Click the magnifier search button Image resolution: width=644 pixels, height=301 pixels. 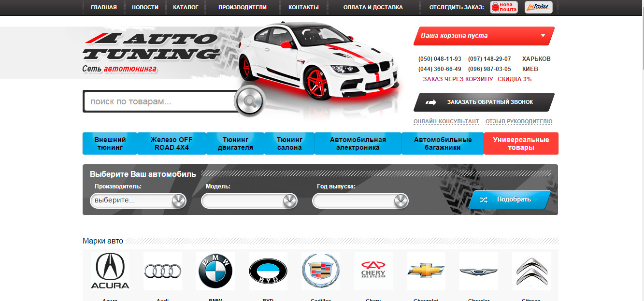(x=249, y=101)
